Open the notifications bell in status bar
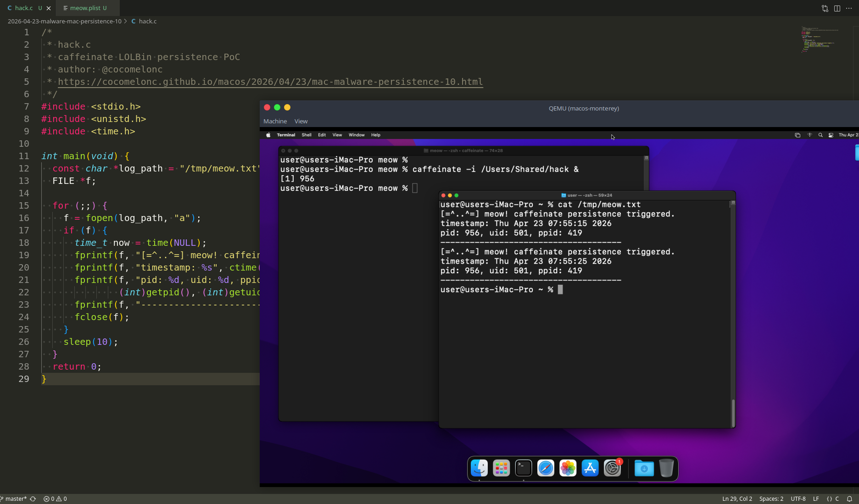Viewport: 859px width, 504px height. (849, 498)
